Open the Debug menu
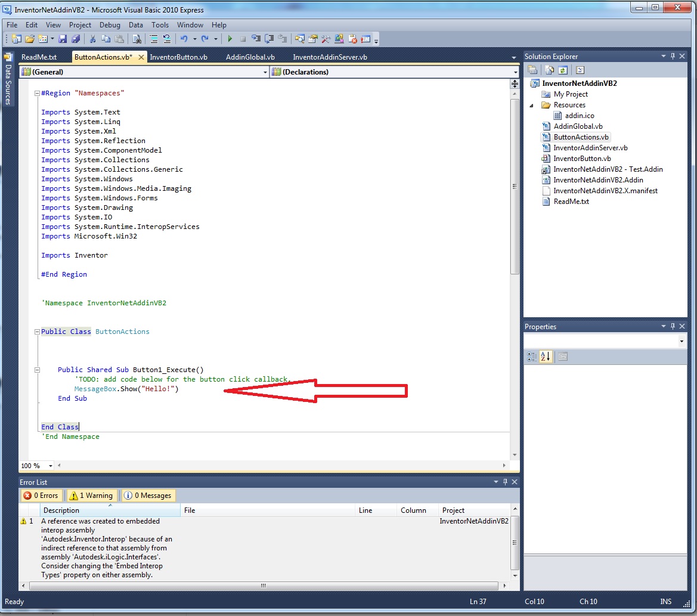This screenshot has height=616, width=697. click(110, 25)
